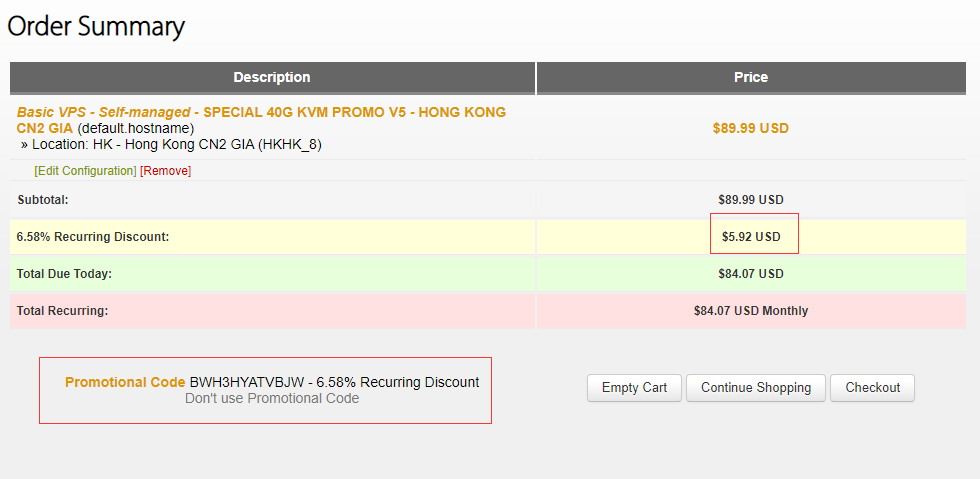Click the Price column header
The image size is (980, 479).
(751, 78)
